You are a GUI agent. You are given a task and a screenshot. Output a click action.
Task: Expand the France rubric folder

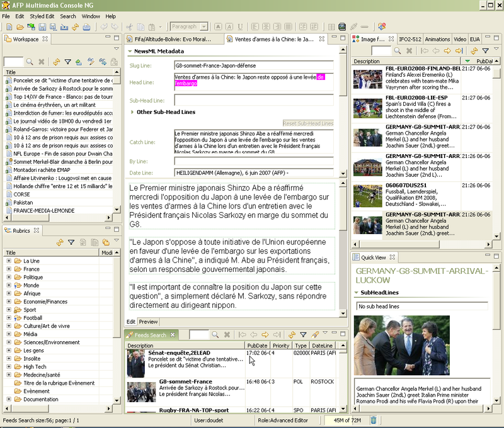click(x=9, y=269)
